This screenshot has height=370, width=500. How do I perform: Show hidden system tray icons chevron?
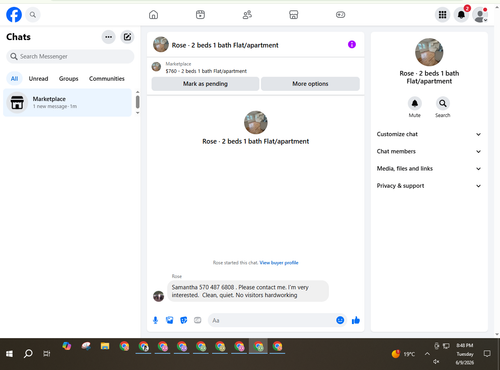point(427,354)
